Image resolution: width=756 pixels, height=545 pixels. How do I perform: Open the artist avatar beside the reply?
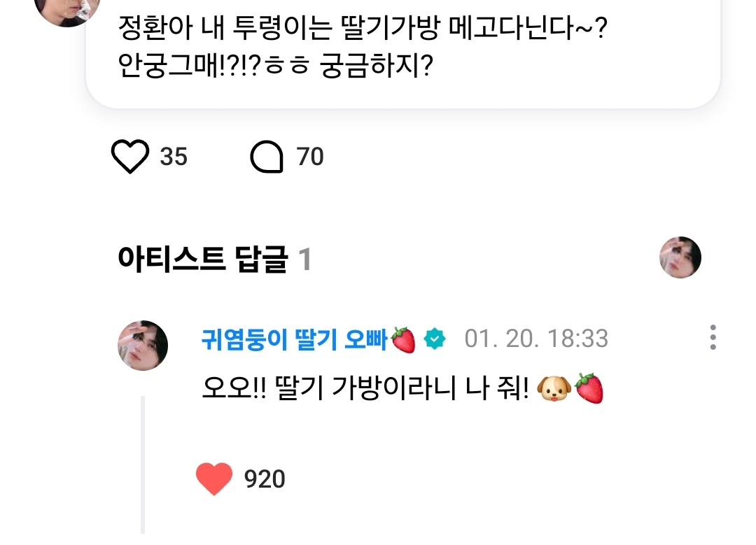coord(143,346)
